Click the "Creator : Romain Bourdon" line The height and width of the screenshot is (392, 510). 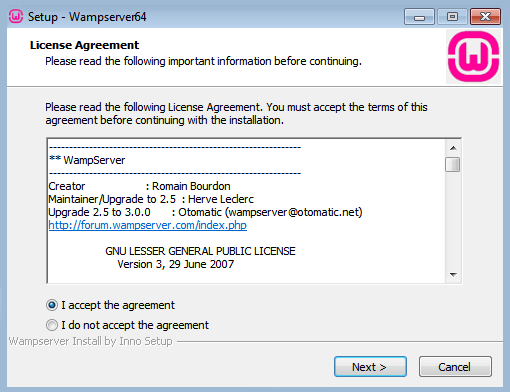pyautogui.click(x=139, y=186)
